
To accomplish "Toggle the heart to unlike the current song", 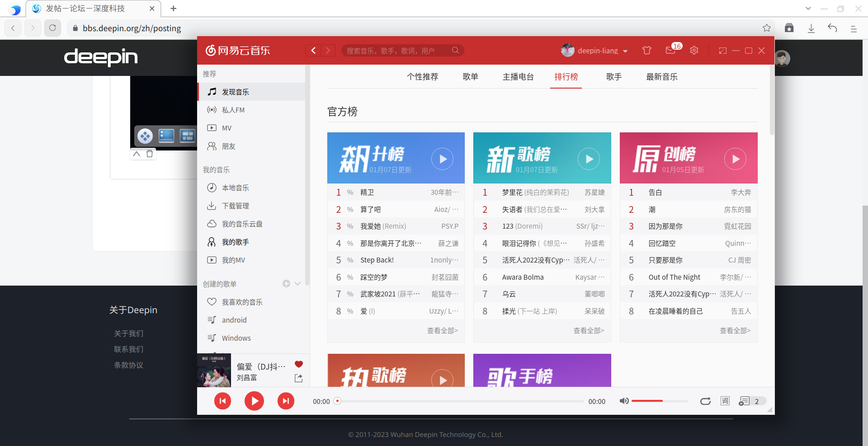I will 298,364.
